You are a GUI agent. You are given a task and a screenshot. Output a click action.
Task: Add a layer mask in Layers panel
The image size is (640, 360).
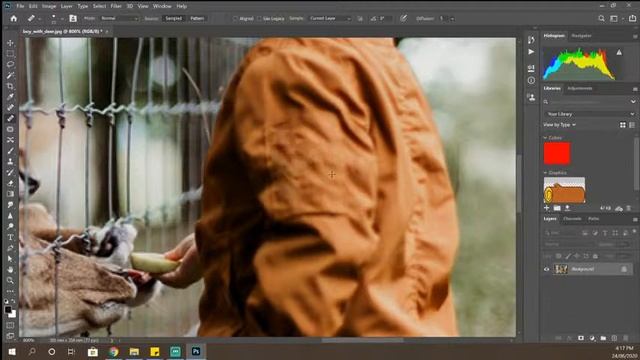pyautogui.click(x=581, y=338)
